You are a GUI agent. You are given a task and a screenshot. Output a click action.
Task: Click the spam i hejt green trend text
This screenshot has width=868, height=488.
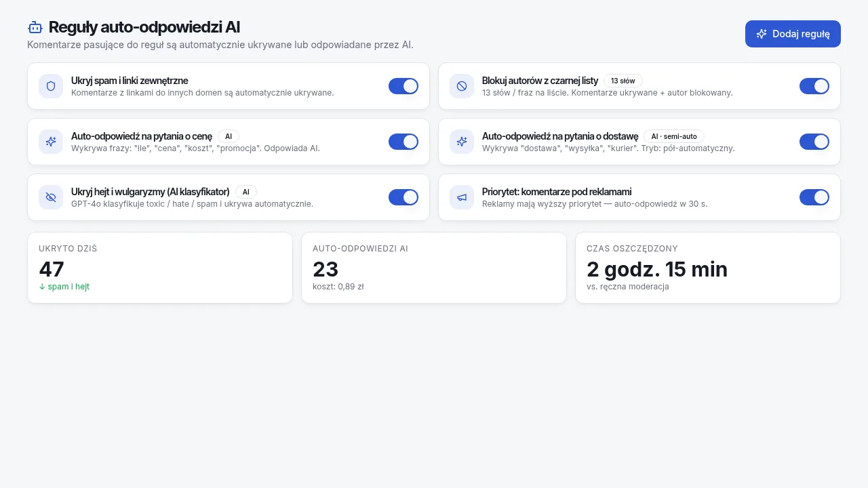pyautogui.click(x=64, y=287)
